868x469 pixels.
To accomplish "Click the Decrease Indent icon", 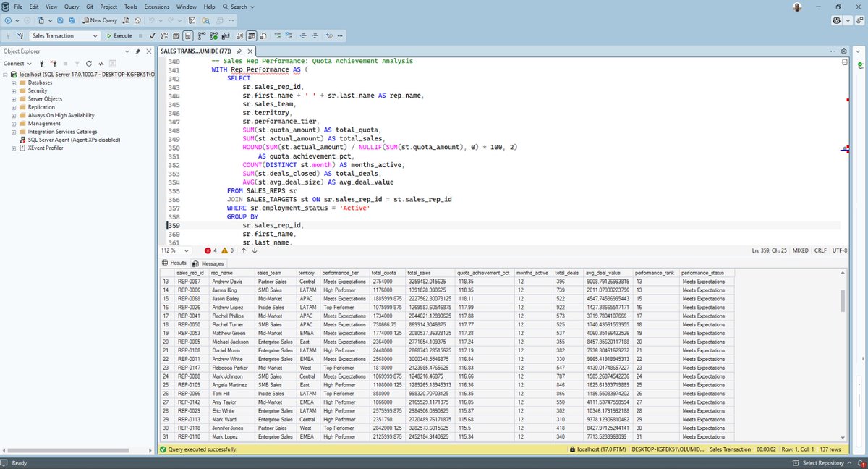I will 303,35.
